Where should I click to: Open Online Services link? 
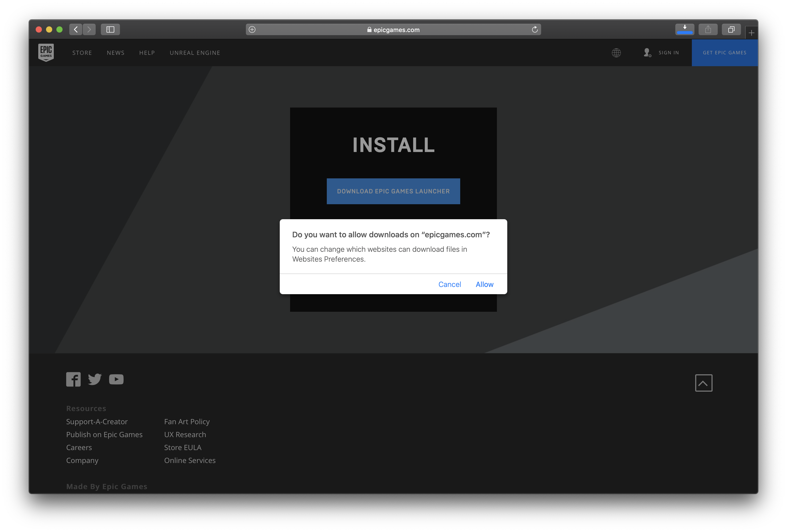point(190,461)
